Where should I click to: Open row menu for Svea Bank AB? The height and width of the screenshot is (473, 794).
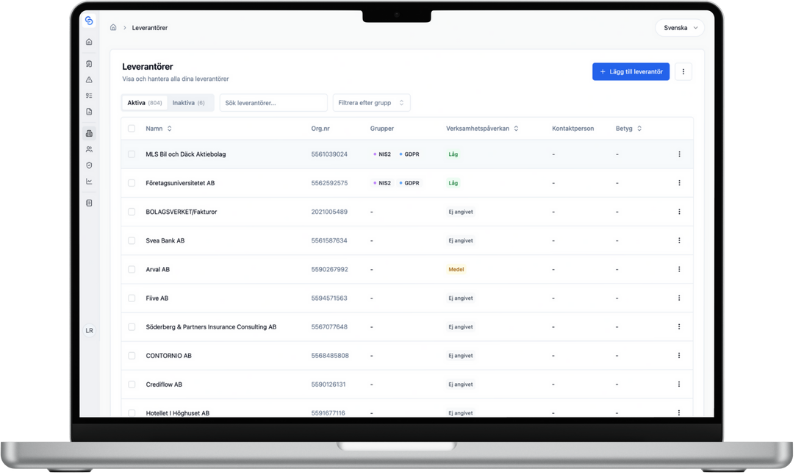point(679,241)
